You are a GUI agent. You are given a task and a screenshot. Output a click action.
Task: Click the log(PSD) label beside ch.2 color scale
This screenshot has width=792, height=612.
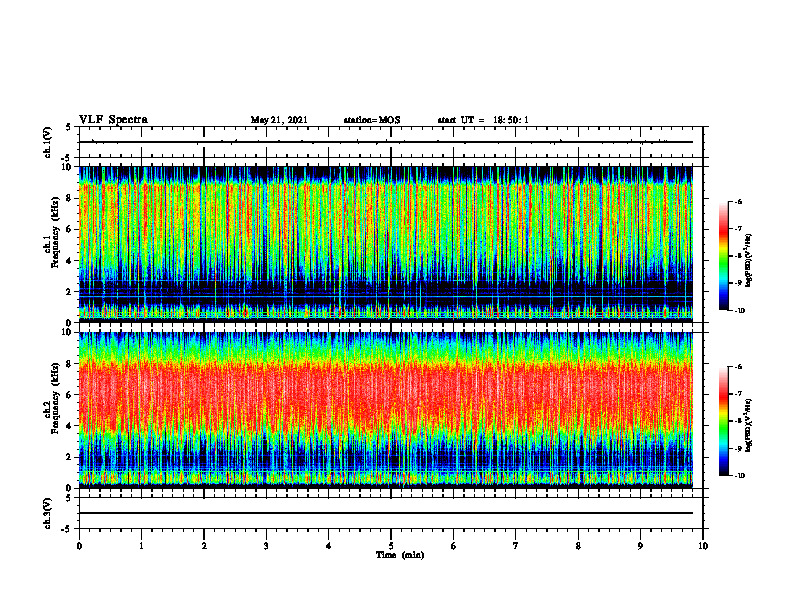tap(749, 426)
